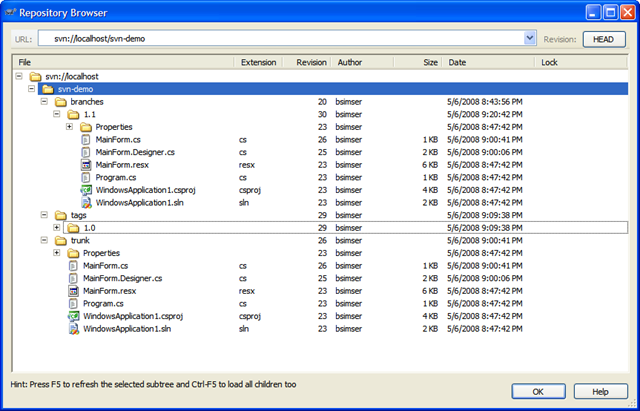Click the MainForm.resx icon under trunk
The image size is (640, 411).
click(x=73, y=291)
